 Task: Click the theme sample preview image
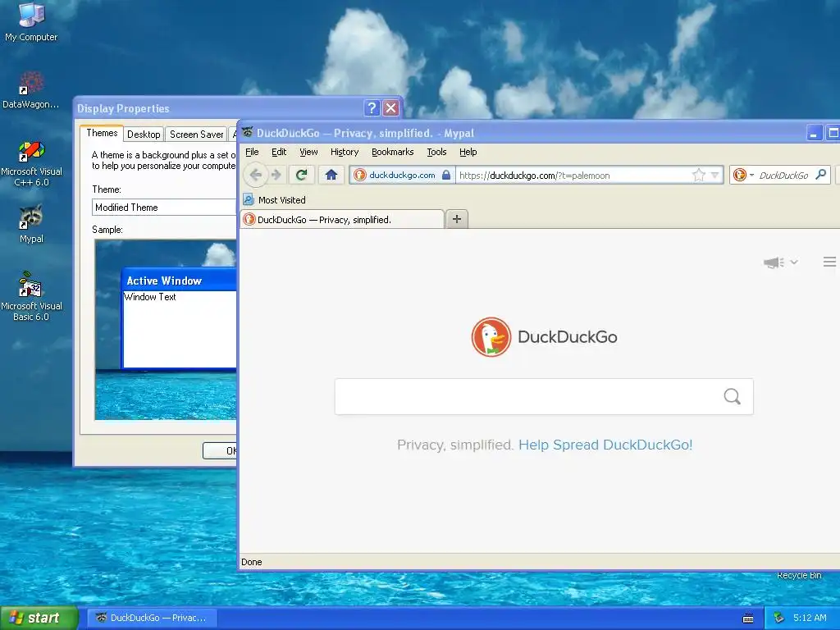[166, 330]
